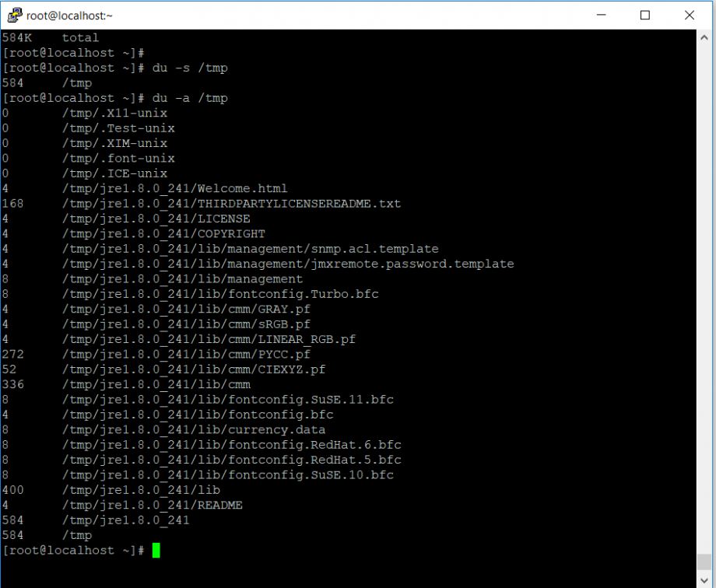This screenshot has width=716, height=588.
Task: Click the cmm/sRGB.pf path
Action: (186, 324)
